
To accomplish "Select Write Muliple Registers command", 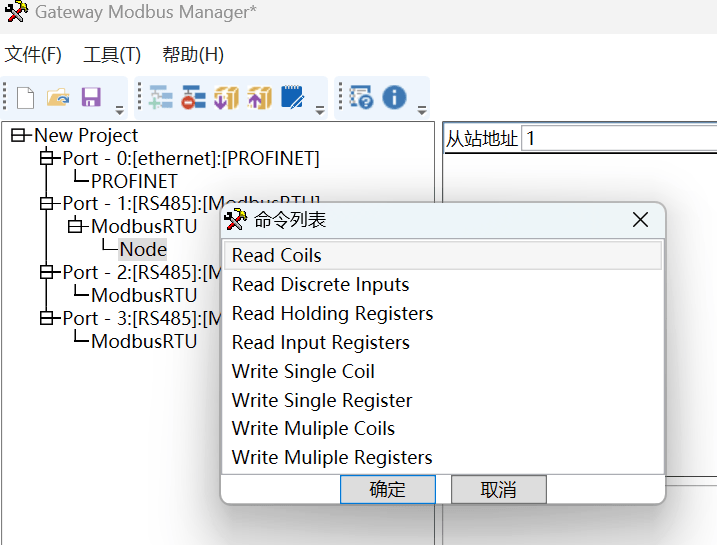I will (x=443, y=458).
